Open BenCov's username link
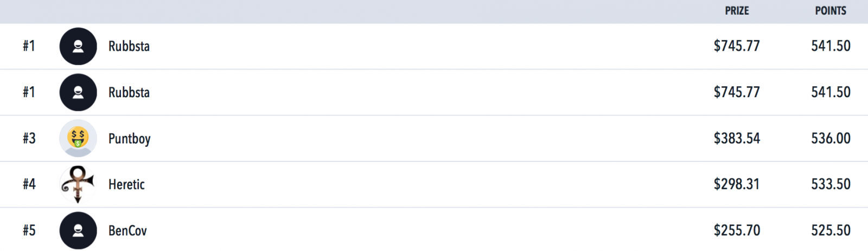Screen dimensions: 868x251 pos(127,231)
